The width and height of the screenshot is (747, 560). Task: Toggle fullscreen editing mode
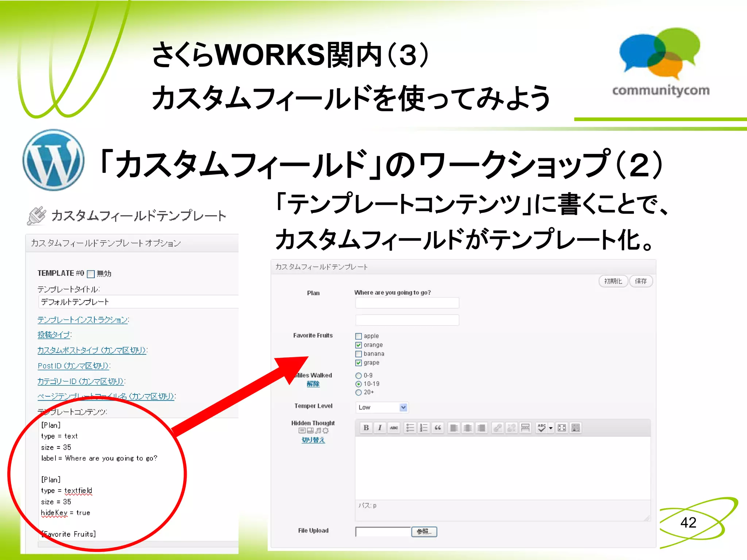(x=562, y=428)
